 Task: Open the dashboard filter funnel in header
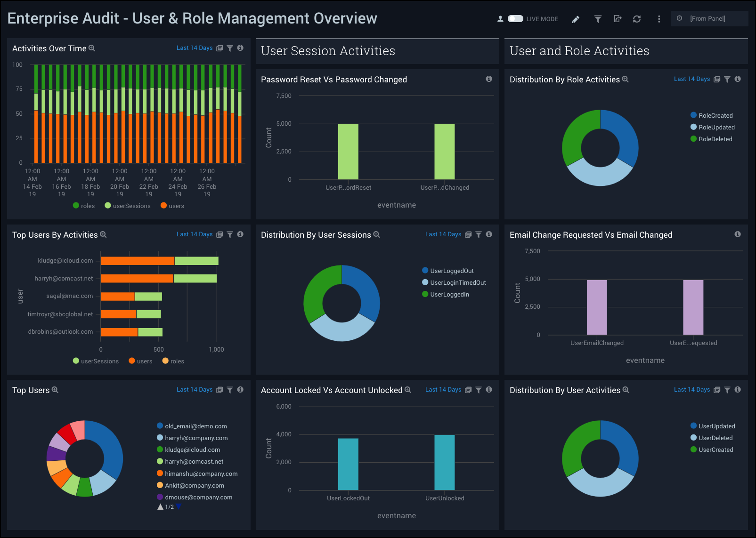(x=598, y=19)
